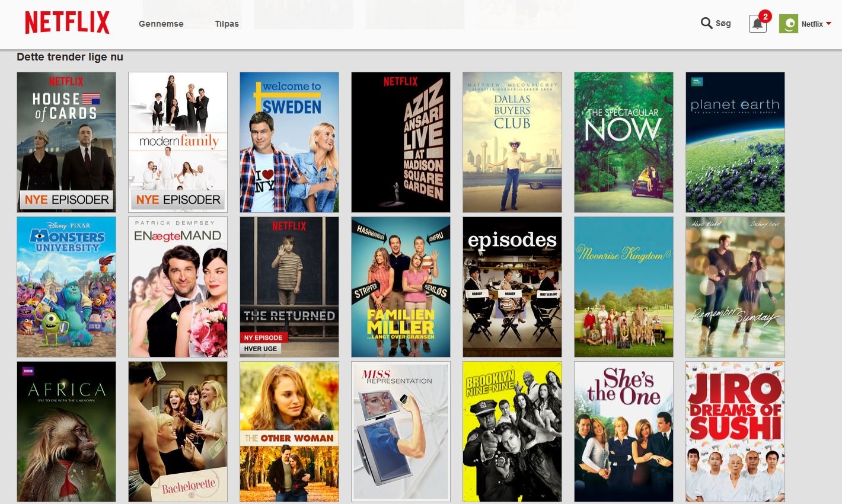Click the Søg search label
Image resolution: width=842 pixels, height=504 pixels.
point(723,23)
